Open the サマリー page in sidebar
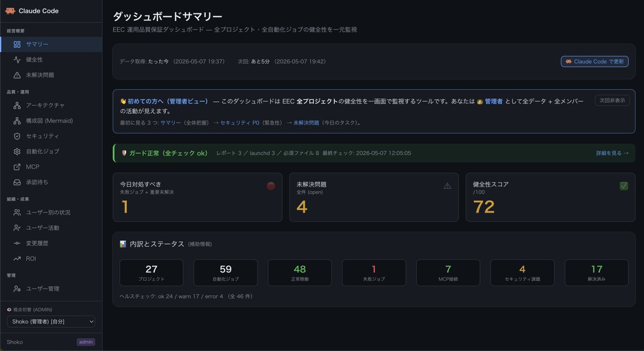The width and height of the screenshot is (644, 351). pos(51,44)
